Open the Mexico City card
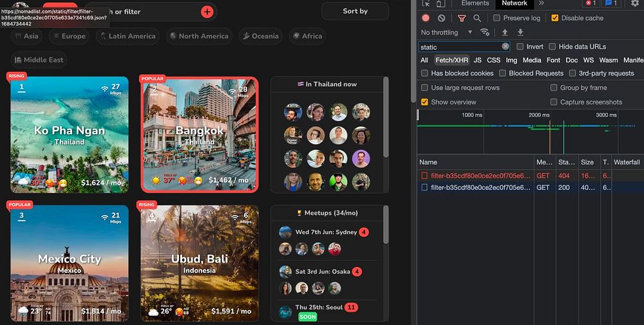Screen dimensions: 644x325 (x=70, y=263)
